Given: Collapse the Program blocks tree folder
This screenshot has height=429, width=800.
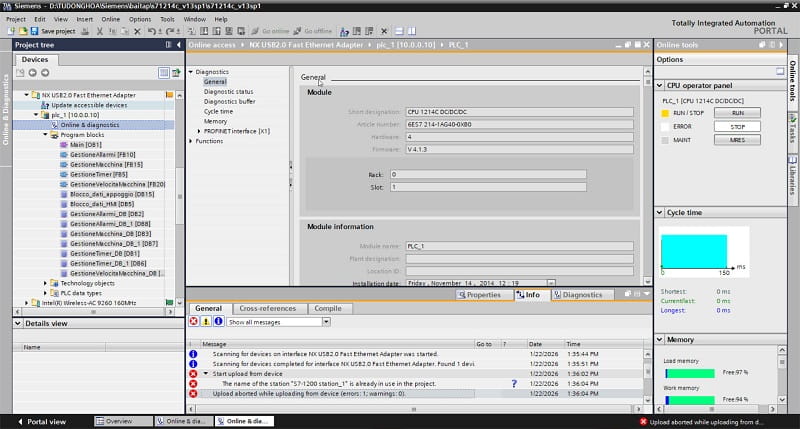Looking at the screenshot, I should tap(45, 134).
